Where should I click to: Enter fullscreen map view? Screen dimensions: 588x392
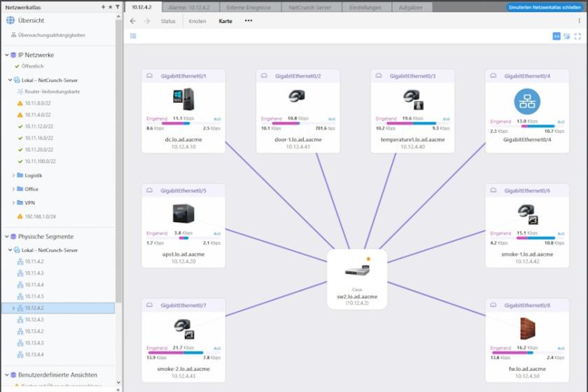point(577,36)
